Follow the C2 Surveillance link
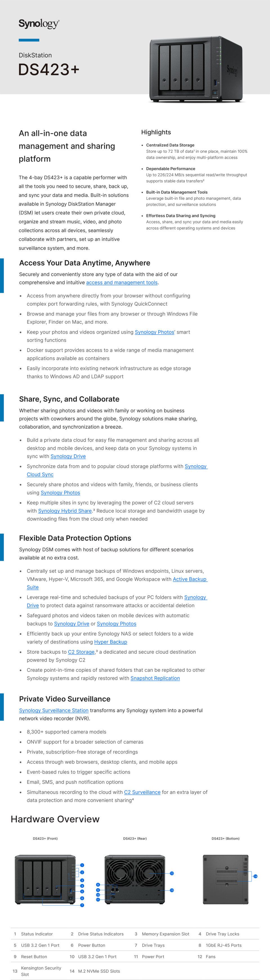Screen dimensions: 270x980 pos(142,792)
